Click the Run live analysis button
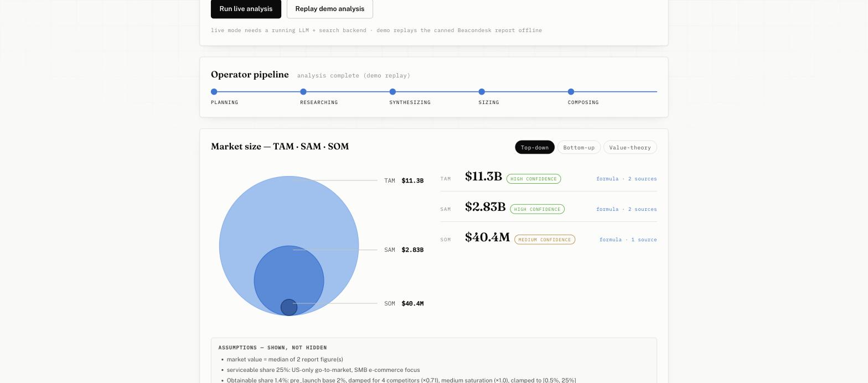This screenshot has height=383, width=868. [x=246, y=9]
